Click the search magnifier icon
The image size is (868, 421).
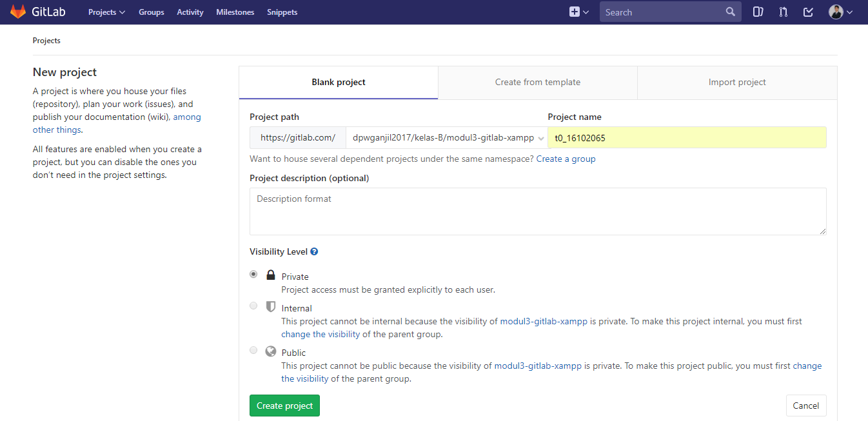(730, 12)
